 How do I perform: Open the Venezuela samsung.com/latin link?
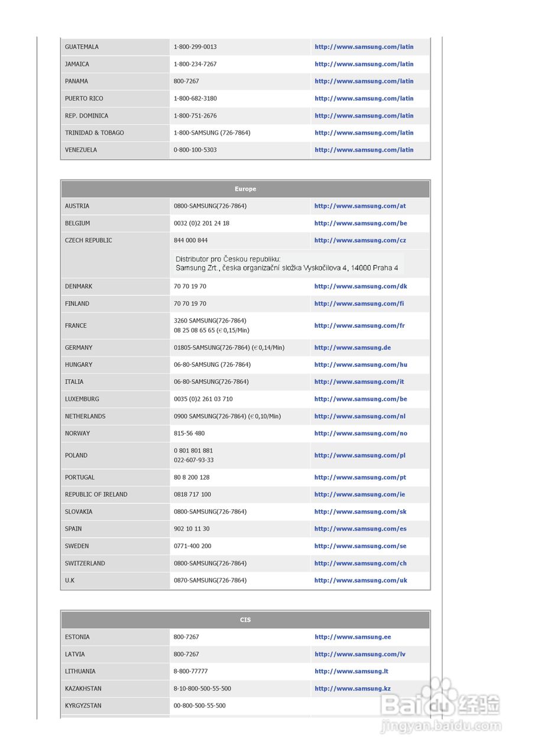tap(364, 150)
